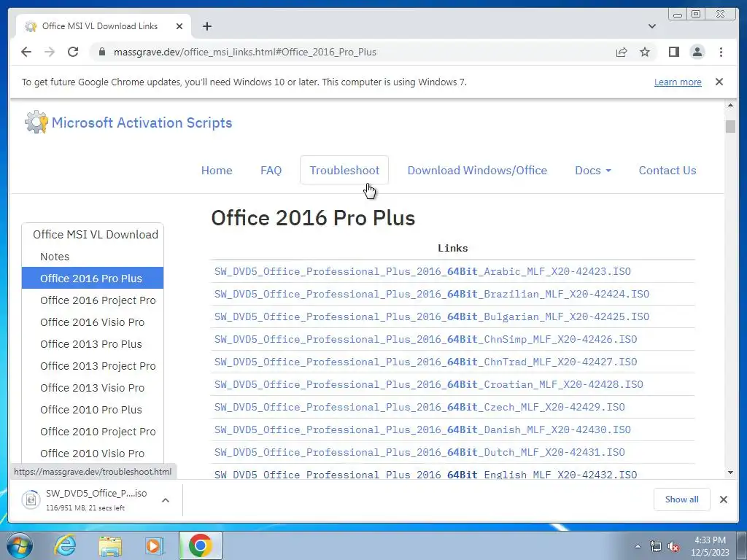
Task: Launch Internet Explorer from taskbar
Action: point(64,545)
